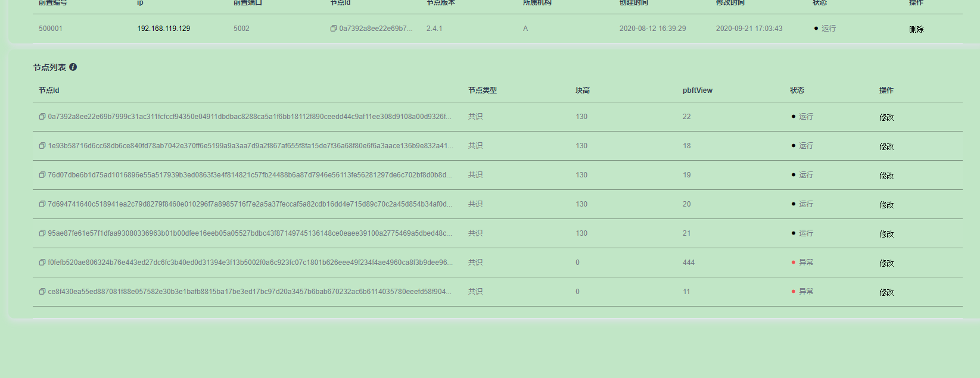Copy node ID starting with f0fefb520ae806324
This screenshot has height=378, width=980.
click(42, 263)
